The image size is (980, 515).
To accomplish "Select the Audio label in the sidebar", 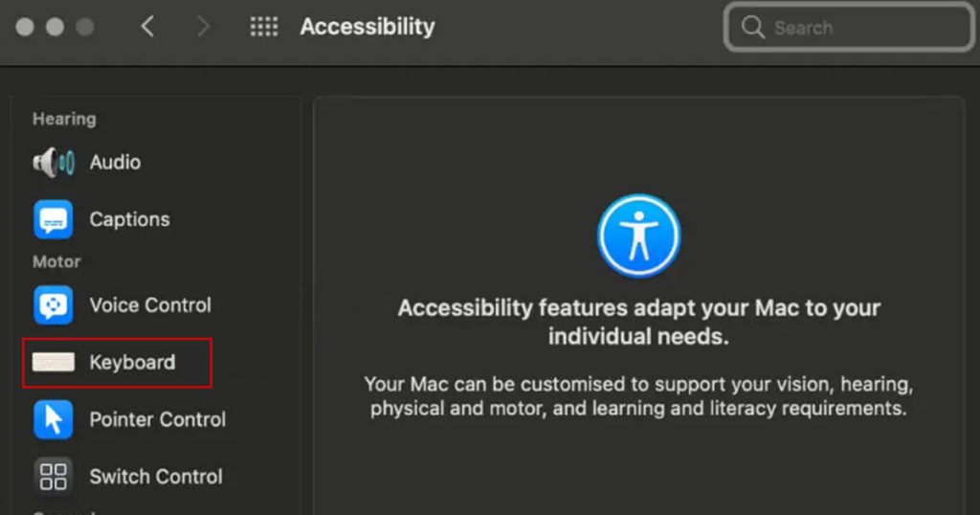I will 115,163.
